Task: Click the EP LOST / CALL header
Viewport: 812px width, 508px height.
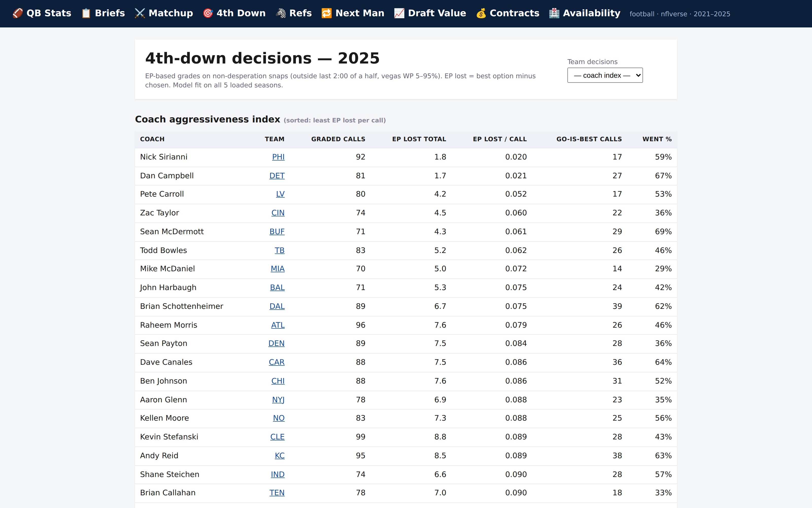Action: tap(500, 139)
